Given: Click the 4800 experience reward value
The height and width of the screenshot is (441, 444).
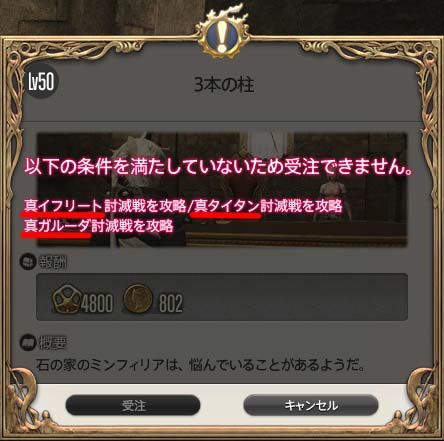Looking at the screenshot, I should click(97, 303).
